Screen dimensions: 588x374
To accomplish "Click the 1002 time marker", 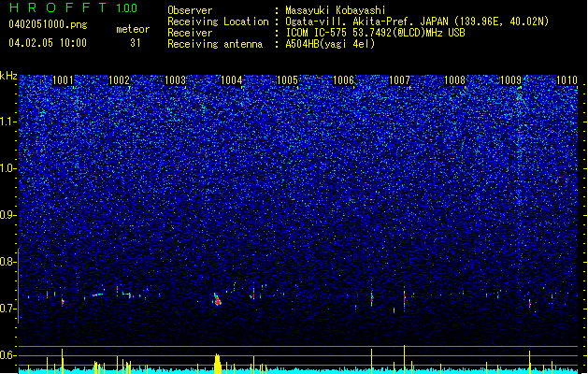I will click(x=119, y=80).
